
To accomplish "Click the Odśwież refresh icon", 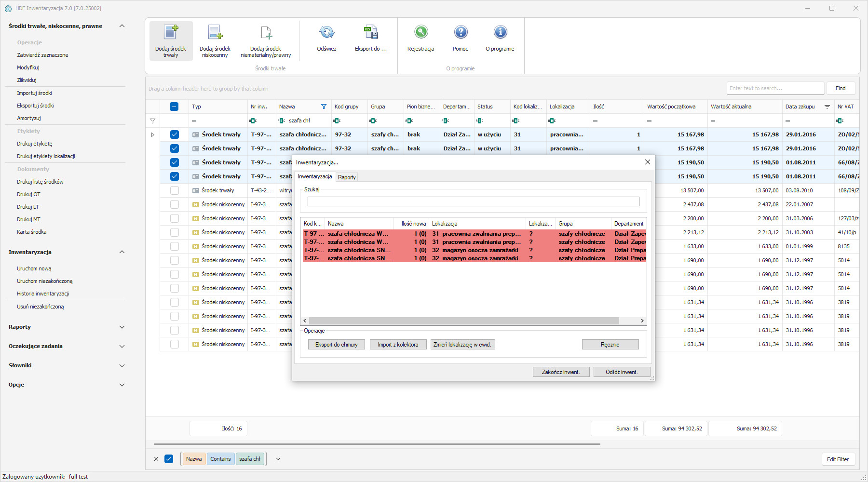I will pos(326,32).
